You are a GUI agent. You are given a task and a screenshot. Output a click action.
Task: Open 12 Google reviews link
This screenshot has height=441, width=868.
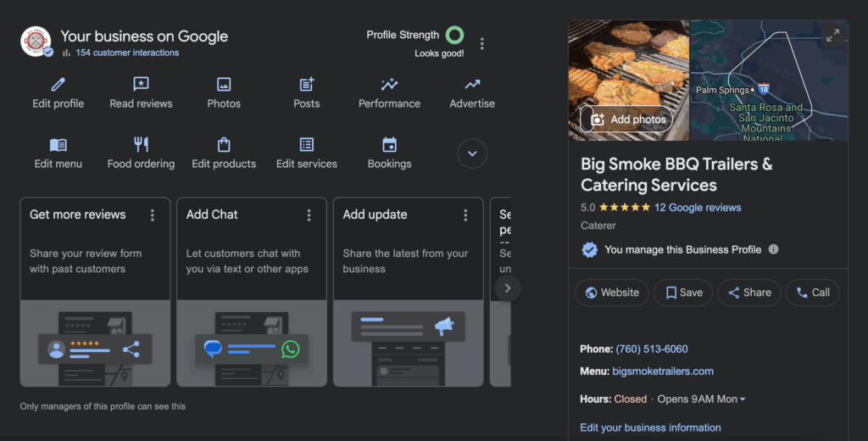(x=698, y=207)
